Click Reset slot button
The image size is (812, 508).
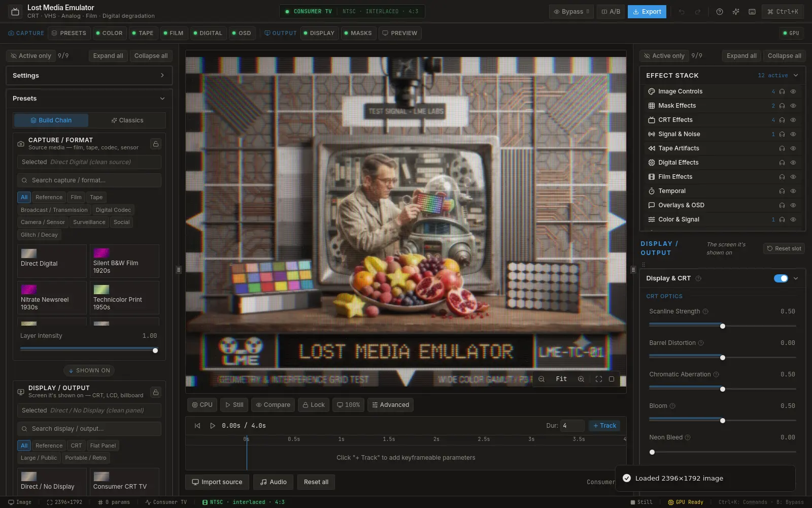tap(784, 248)
